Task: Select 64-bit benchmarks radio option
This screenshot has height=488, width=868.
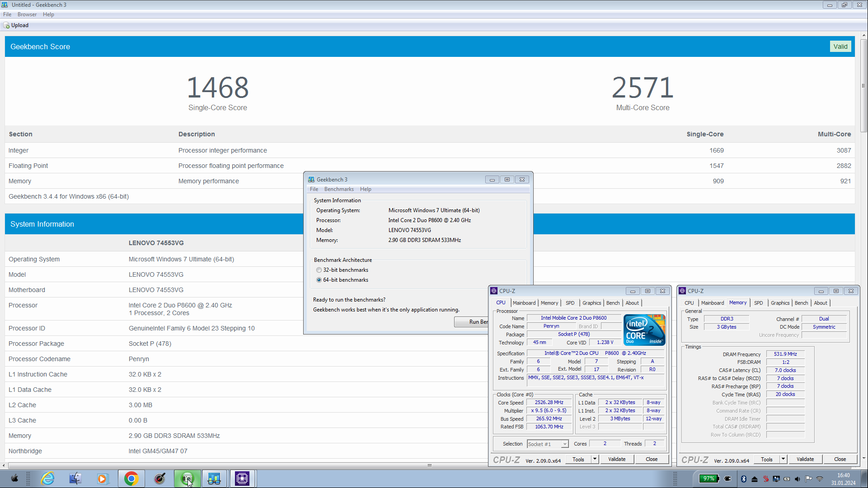Action: coord(319,280)
